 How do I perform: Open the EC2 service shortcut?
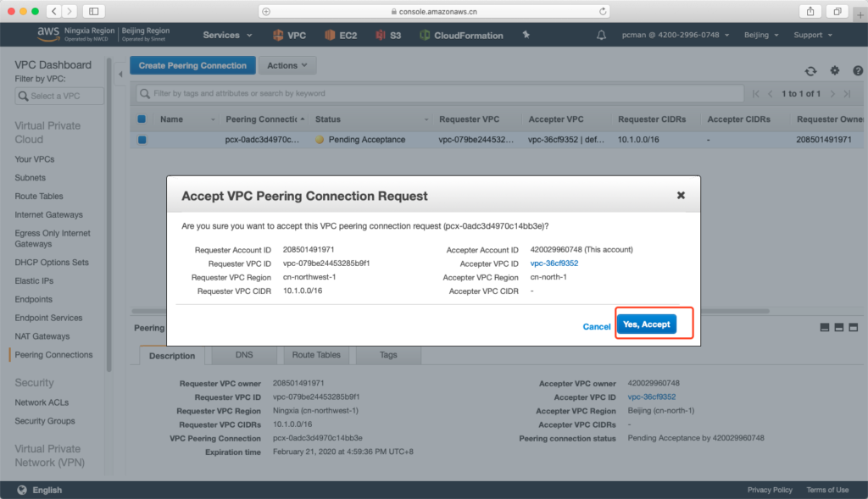339,36
